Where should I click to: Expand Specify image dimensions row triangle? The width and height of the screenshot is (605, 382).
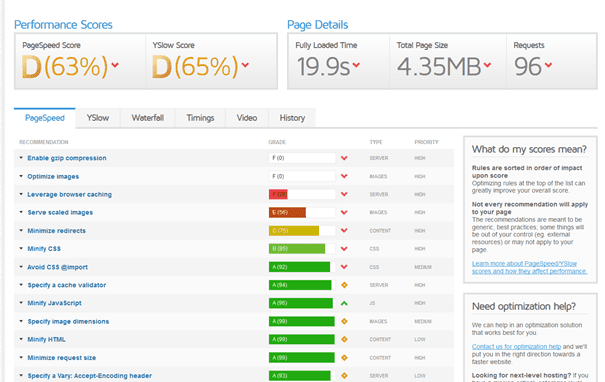click(x=21, y=321)
